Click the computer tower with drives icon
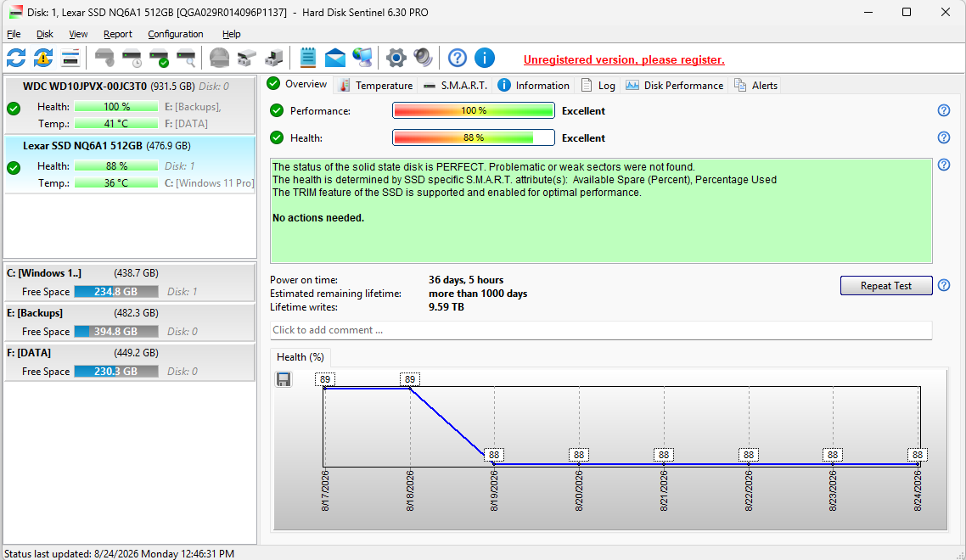The height and width of the screenshot is (560, 966). click(274, 58)
